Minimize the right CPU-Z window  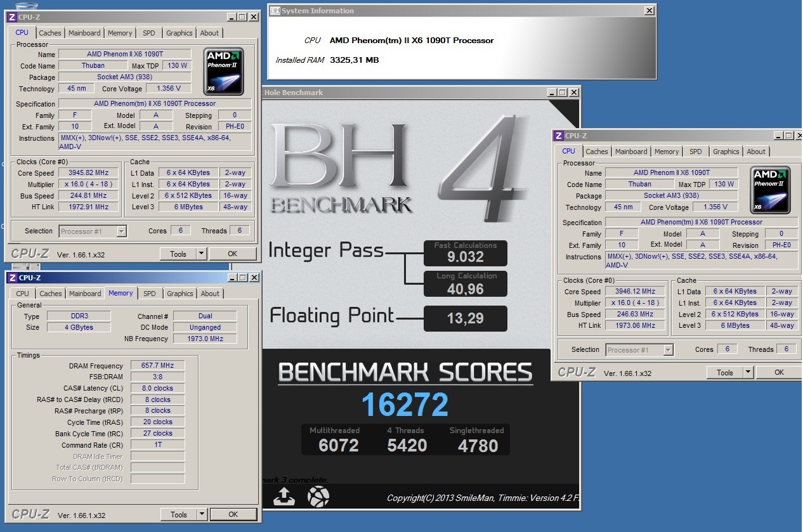[x=778, y=135]
